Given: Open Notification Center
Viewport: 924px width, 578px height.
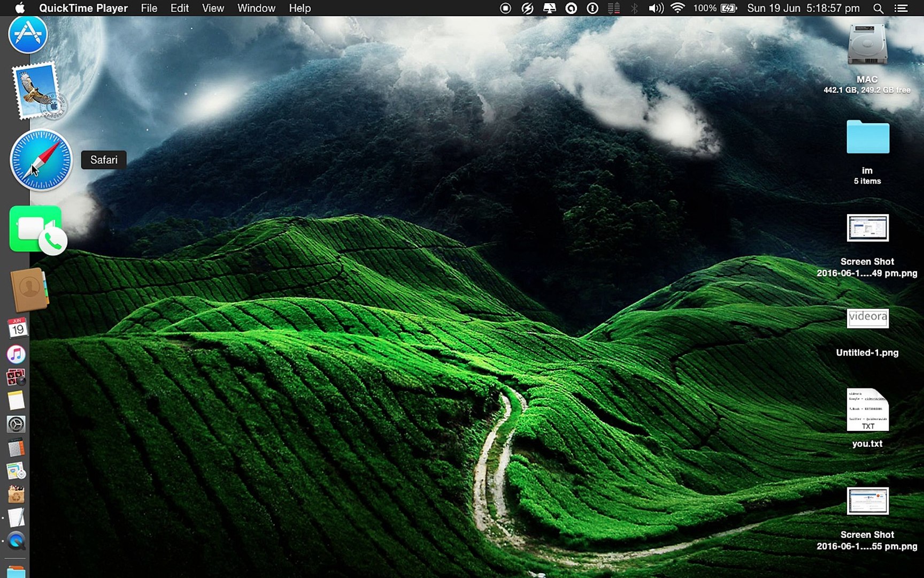Looking at the screenshot, I should 901,8.
